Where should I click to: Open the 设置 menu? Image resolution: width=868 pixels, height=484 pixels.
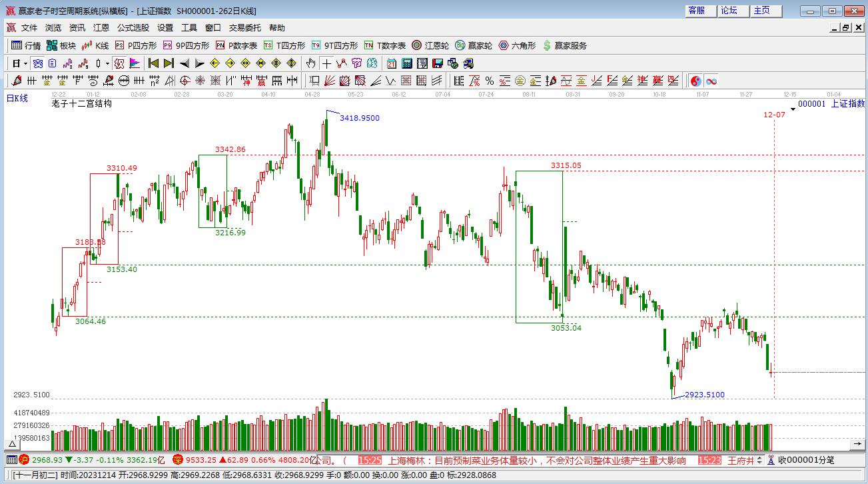tap(165, 27)
